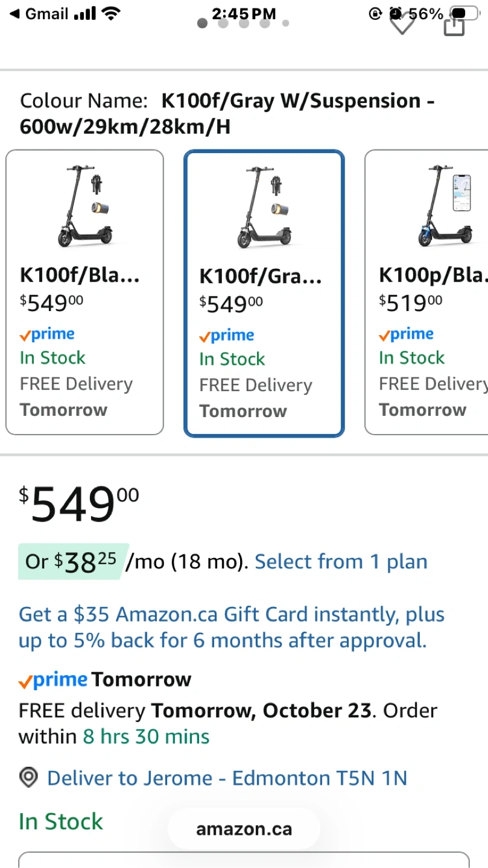Screen dimensions: 488x868
Task: Click the prime logo beside bold Tomorrow text
Action: pyautogui.click(x=53, y=680)
